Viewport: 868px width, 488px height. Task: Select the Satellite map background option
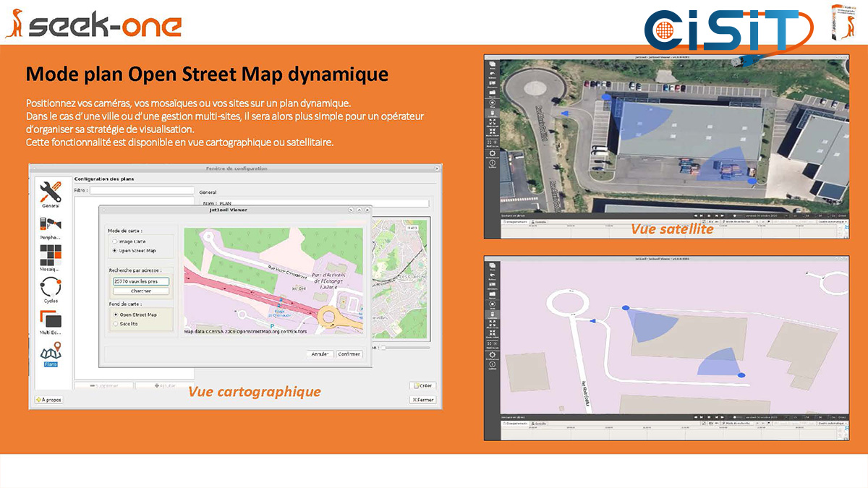(x=114, y=324)
